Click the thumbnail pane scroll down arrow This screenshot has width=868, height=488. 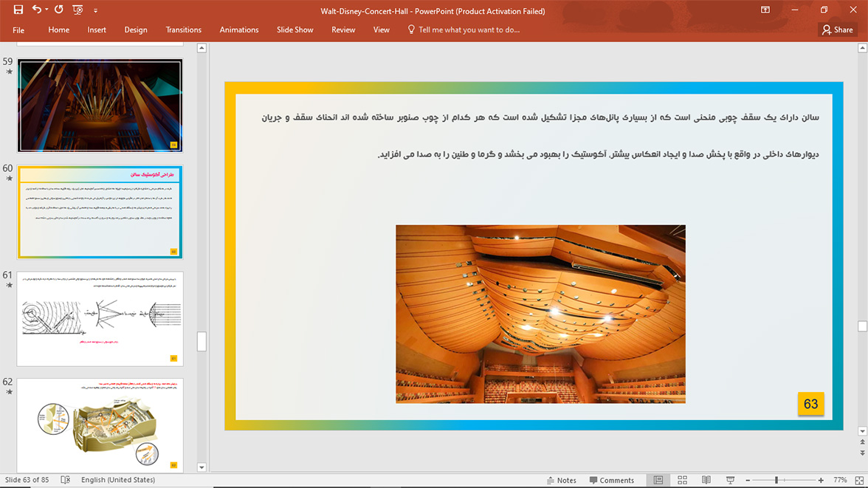(201, 467)
